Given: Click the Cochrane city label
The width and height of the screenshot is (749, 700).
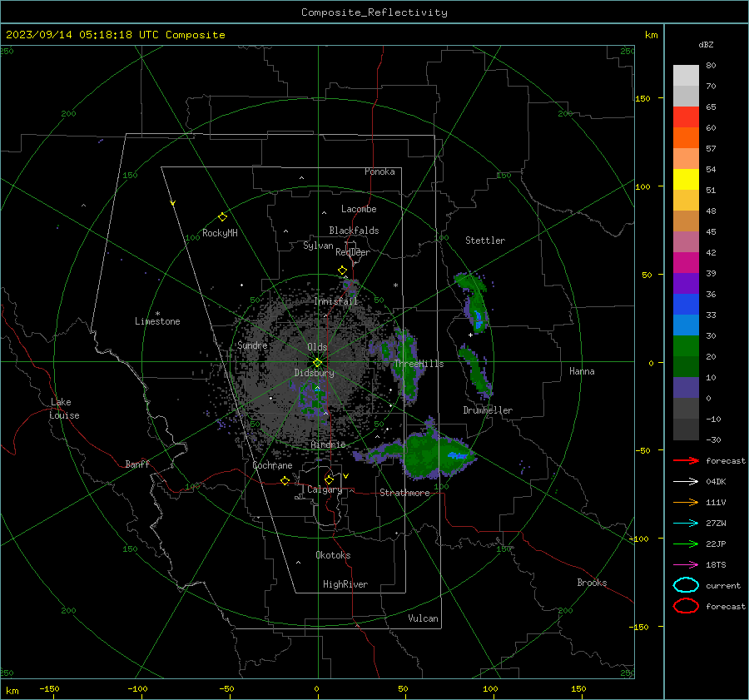Looking at the screenshot, I should [x=272, y=465].
